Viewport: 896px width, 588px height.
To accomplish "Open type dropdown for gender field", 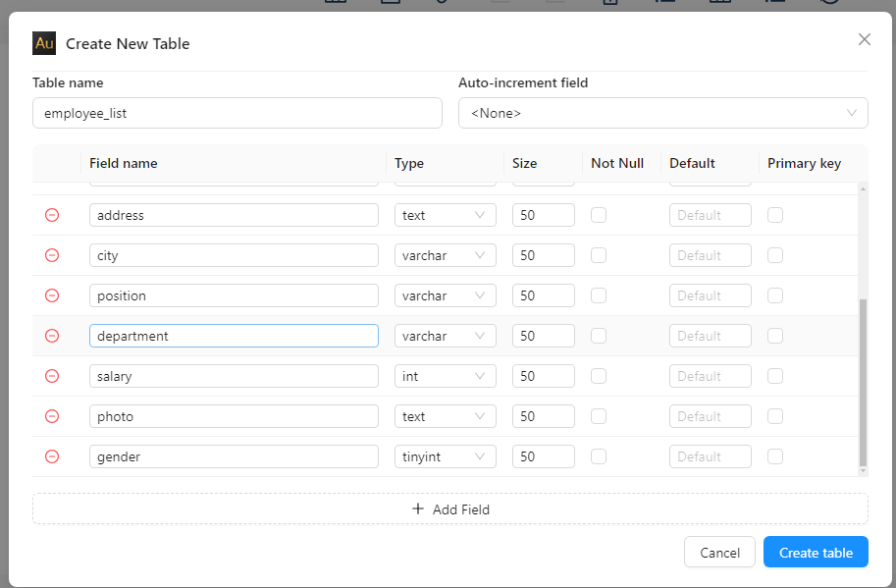I will 446,456.
